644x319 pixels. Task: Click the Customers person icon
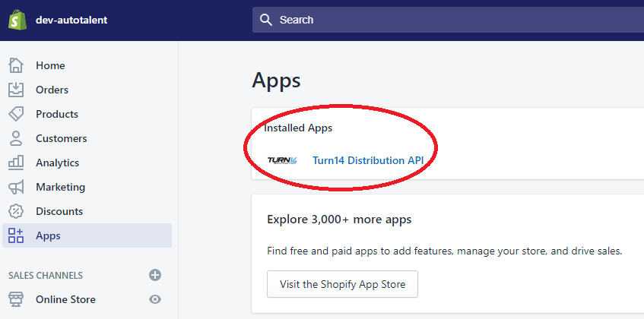click(16, 138)
